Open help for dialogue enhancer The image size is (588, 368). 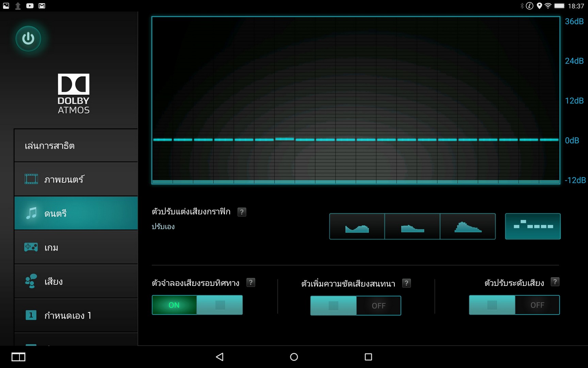click(x=406, y=283)
